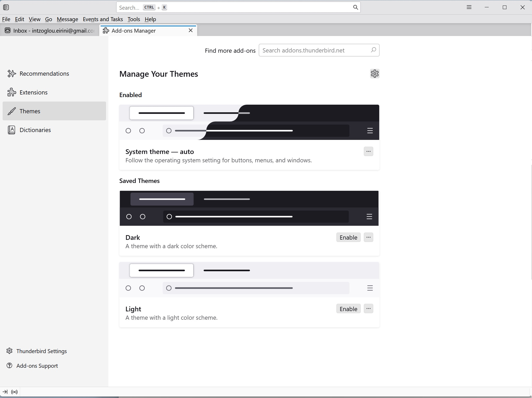Open the gear tools menu for themes

375,74
